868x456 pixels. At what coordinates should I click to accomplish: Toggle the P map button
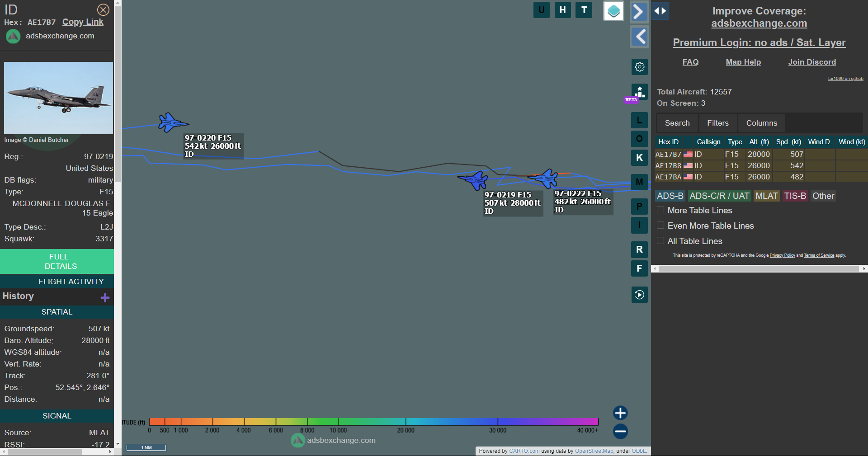click(x=639, y=207)
